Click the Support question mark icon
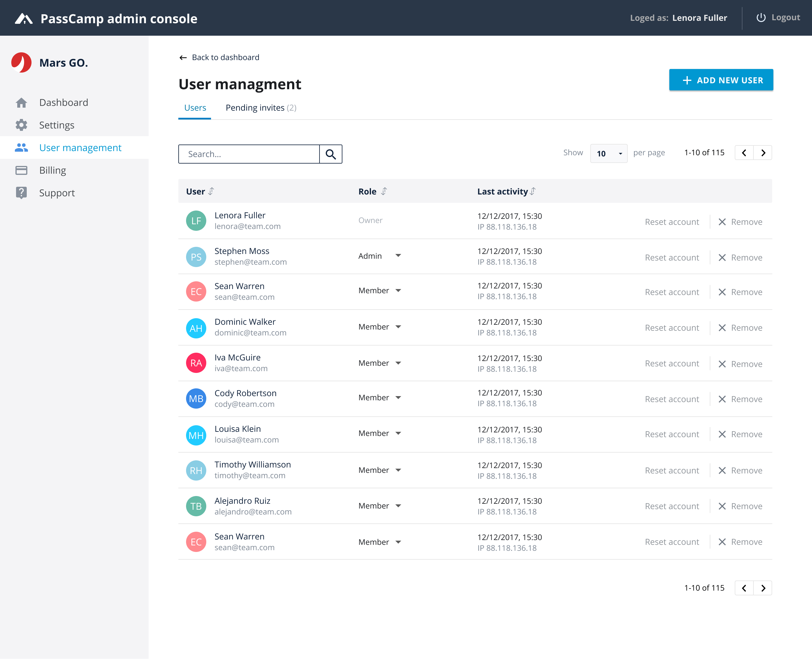 21,192
